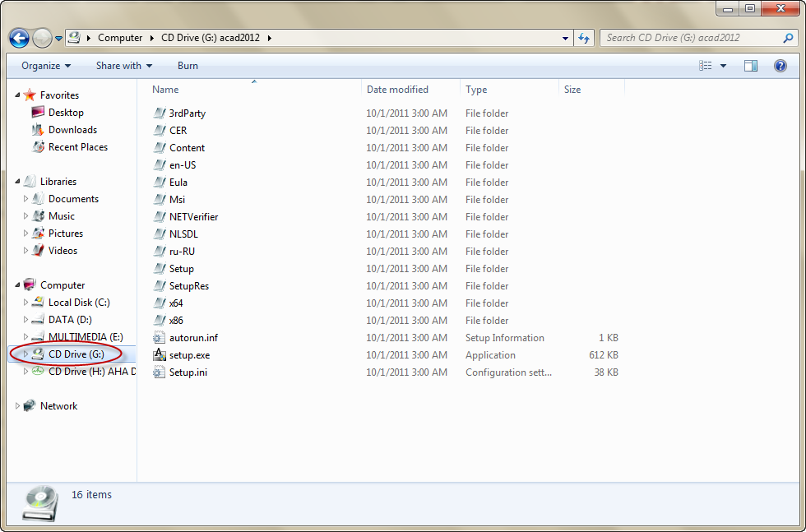Select the NLSDL folder icon
806x532 pixels.
[x=159, y=234]
